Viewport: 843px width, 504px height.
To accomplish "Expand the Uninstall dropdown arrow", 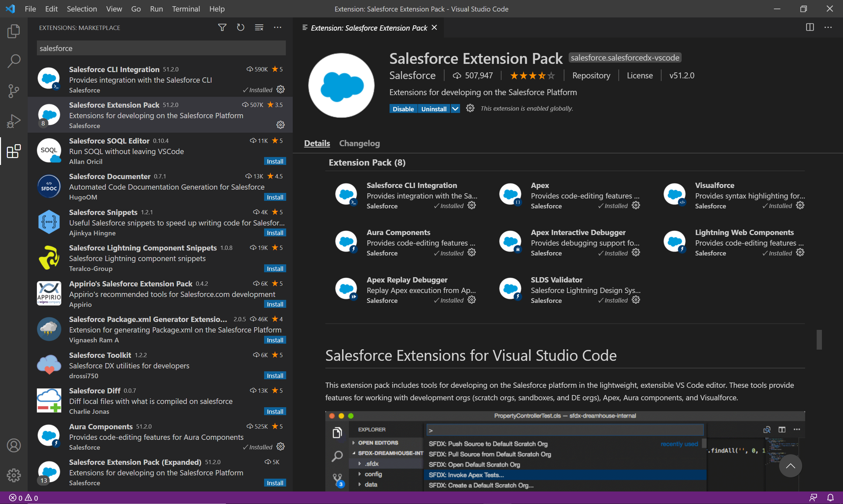I will point(455,109).
